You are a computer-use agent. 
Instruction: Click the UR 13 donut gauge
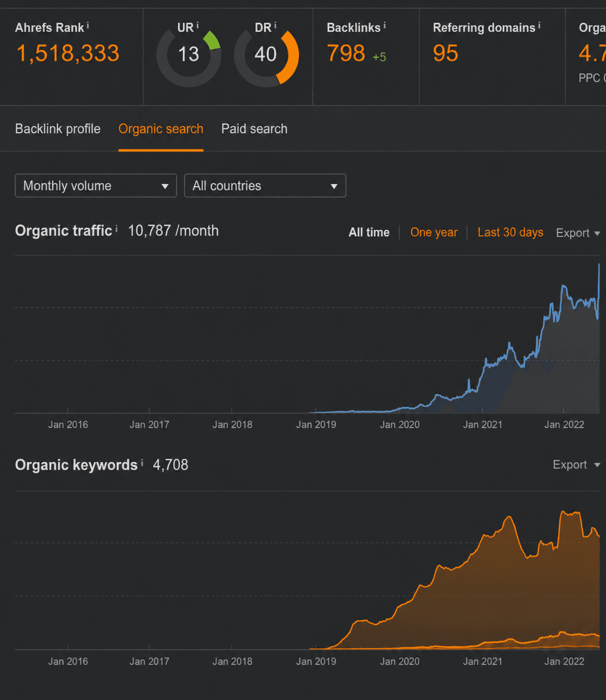coord(188,55)
